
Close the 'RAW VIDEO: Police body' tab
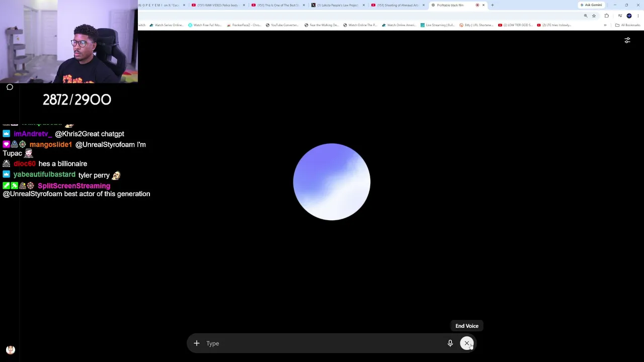(244, 5)
